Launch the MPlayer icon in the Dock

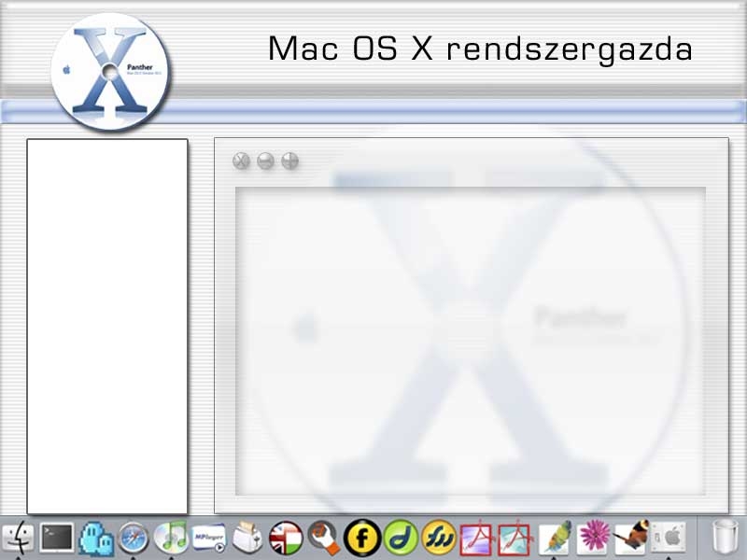click(x=208, y=539)
